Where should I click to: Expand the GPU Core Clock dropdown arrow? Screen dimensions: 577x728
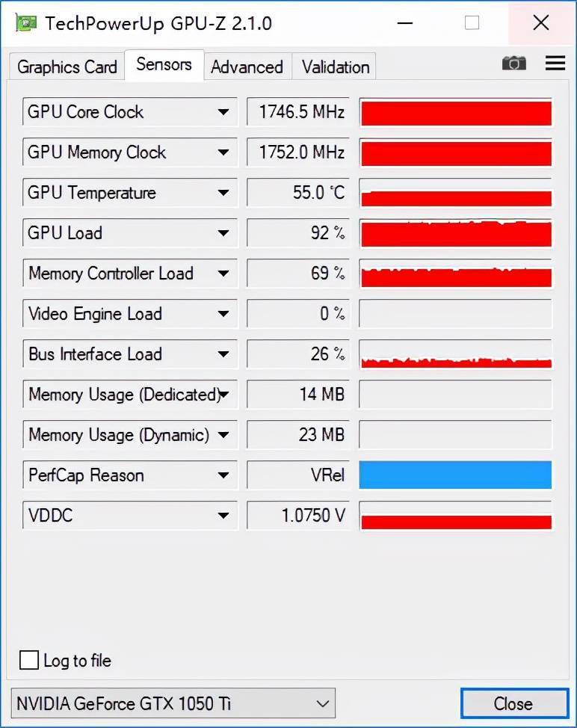click(x=223, y=112)
